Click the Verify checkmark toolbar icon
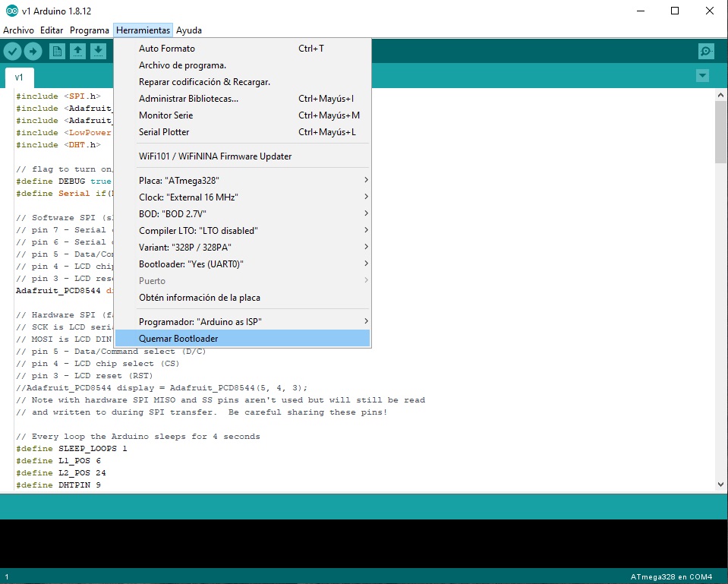The image size is (728, 584). point(13,51)
